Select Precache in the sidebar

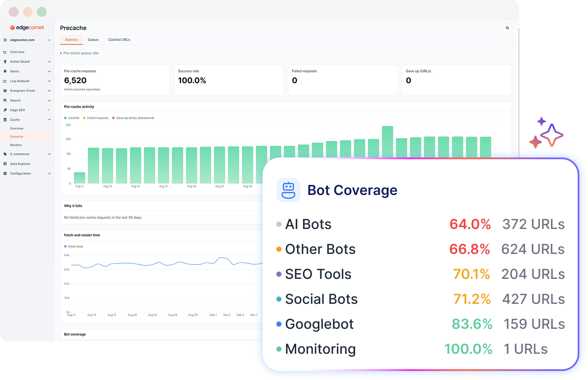(x=27, y=137)
